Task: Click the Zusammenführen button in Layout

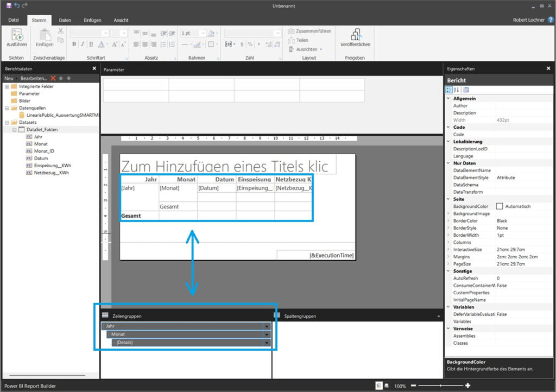Action: pyautogui.click(x=309, y=31)
